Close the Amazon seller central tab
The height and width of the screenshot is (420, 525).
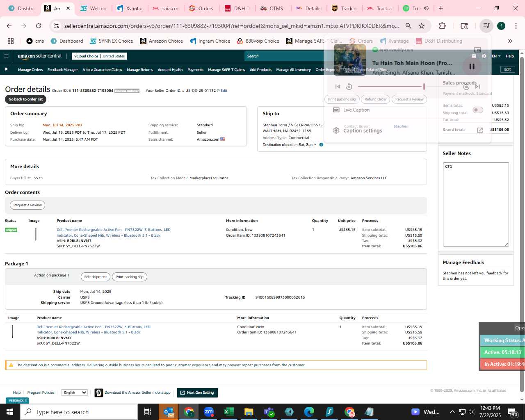point(68,8)
